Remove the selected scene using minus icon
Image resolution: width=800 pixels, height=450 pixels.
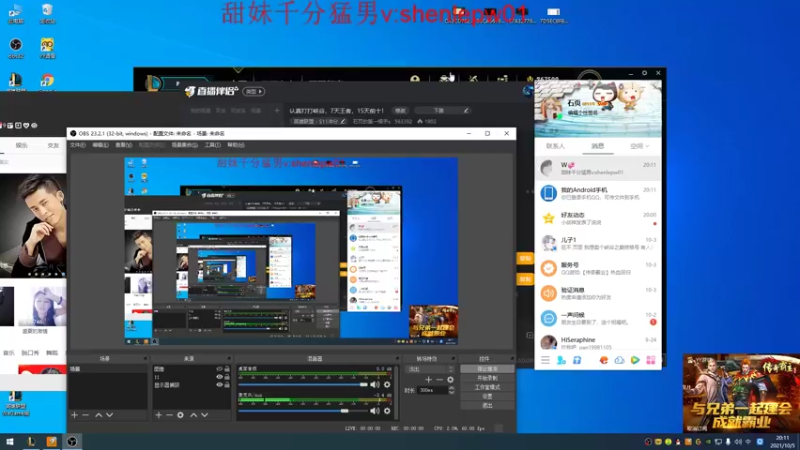(85, 415)
